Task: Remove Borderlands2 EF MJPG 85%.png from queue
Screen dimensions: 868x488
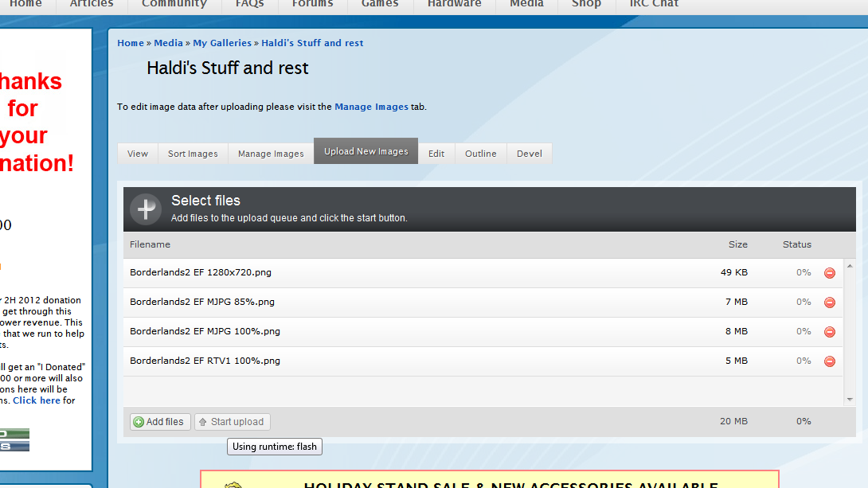Action: [829, 302]
